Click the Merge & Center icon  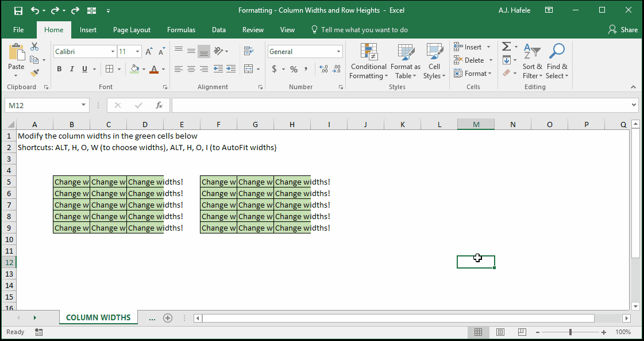248,68
